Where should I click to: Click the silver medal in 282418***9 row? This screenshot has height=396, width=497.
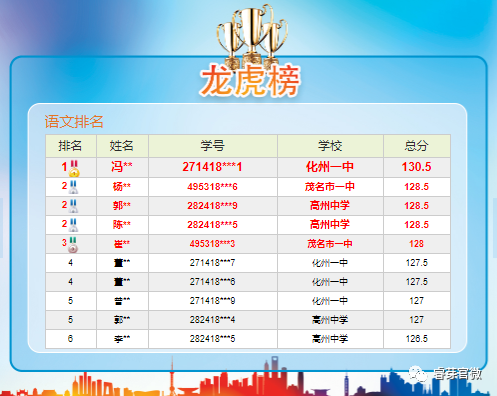click(73, 206)
